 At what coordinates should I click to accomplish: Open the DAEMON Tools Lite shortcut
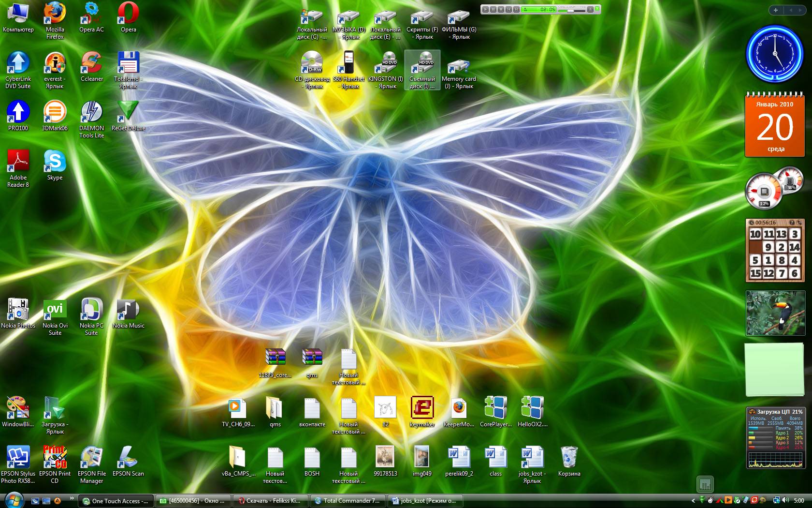pos(91,113)
